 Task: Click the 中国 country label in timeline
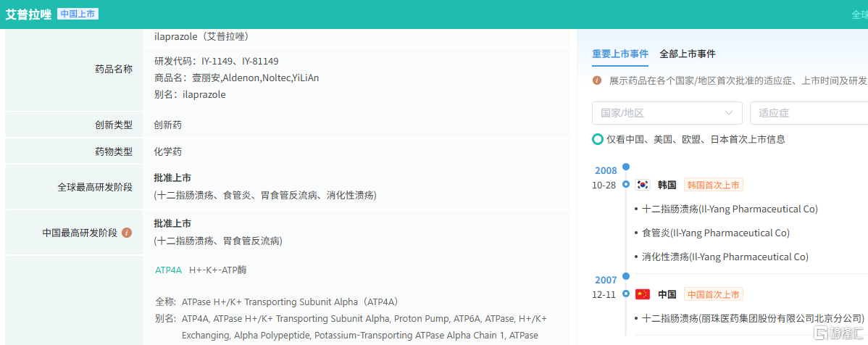[667, 294]
